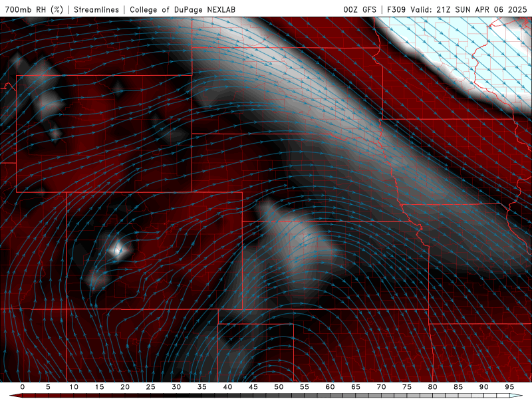Click the "75" label on the color scale

click(407, 387)
